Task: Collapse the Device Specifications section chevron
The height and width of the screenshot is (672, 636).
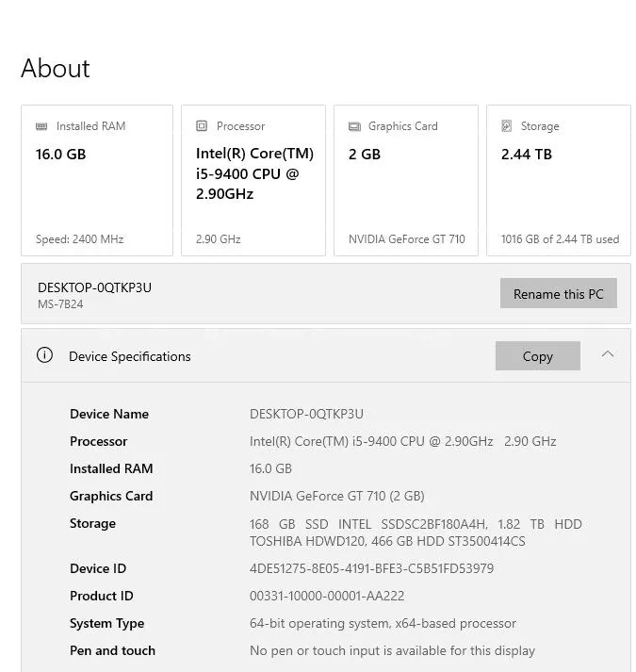Action: [x=608, y=354]
